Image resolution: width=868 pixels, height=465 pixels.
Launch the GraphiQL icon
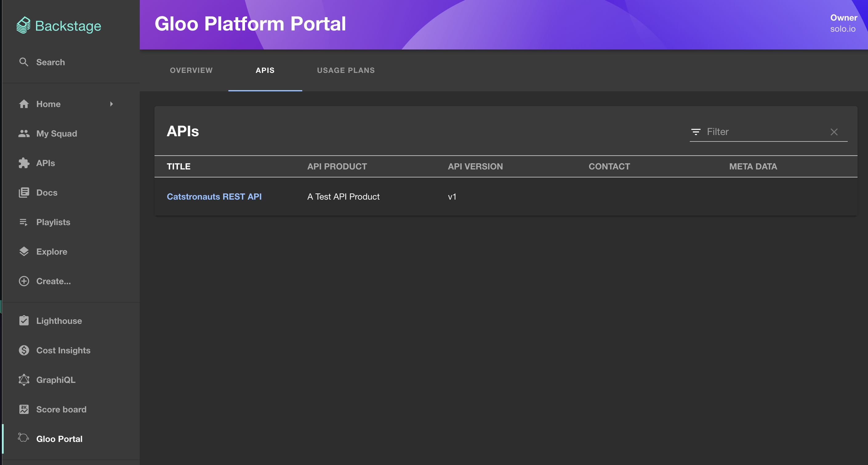pyautogui.click(x=24, y=380)
